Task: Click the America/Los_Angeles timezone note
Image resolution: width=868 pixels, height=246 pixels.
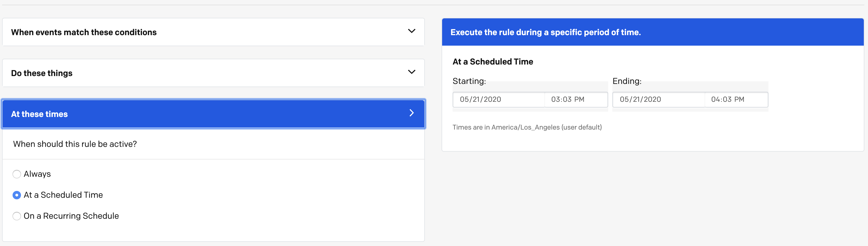Action: (527, 127)
